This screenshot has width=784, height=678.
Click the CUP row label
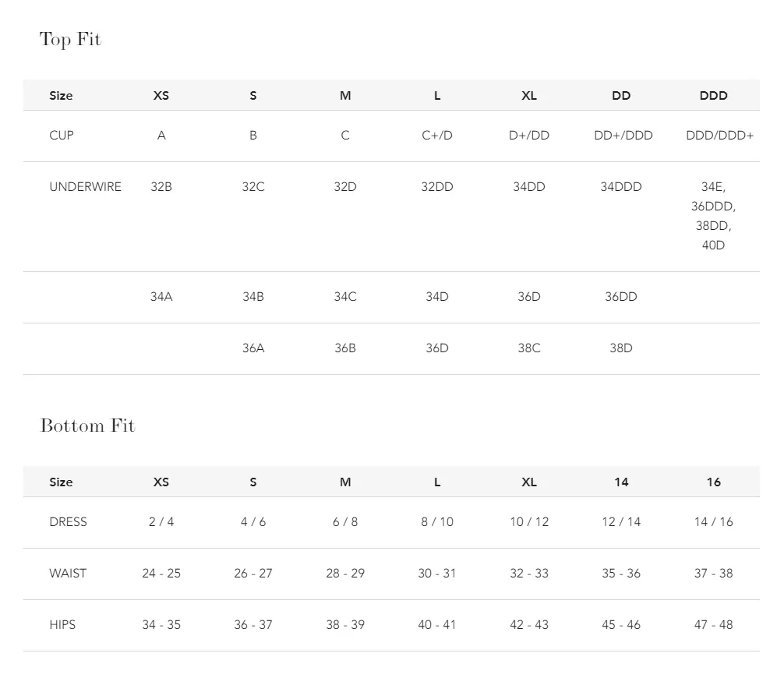(x=62, y=136)
